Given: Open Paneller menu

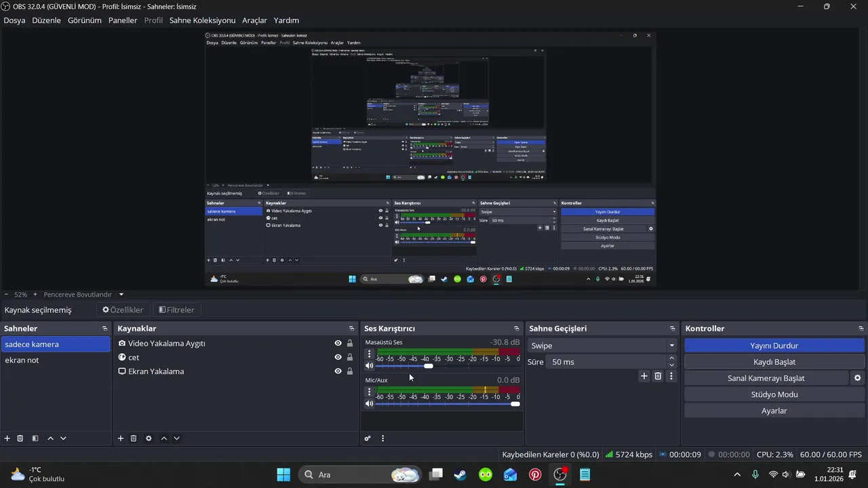Looking at the screenshot, I should pos(123,20).
